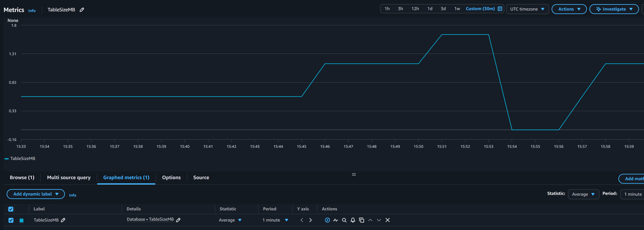Edit graph title with pencil icon
644x230 pixels.
(82, 10)
